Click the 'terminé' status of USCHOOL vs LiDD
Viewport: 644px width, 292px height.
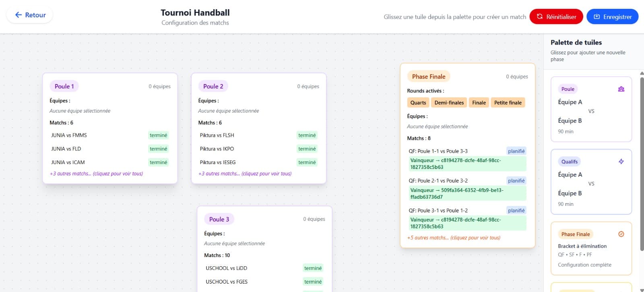(x=313, y=268)
